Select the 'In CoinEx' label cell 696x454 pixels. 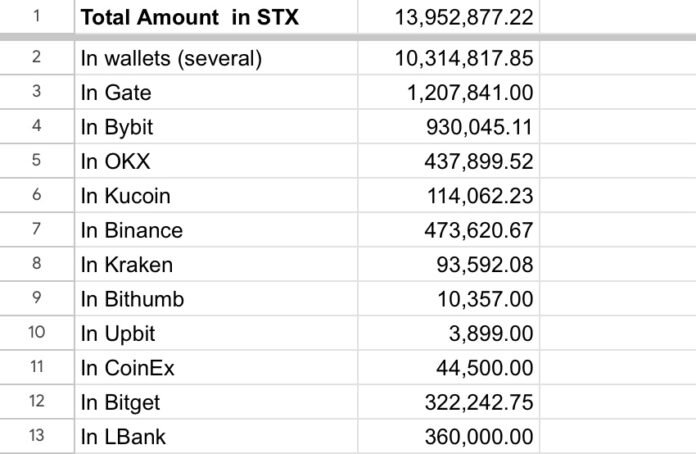pyautogui.click(x=127, y=368)
